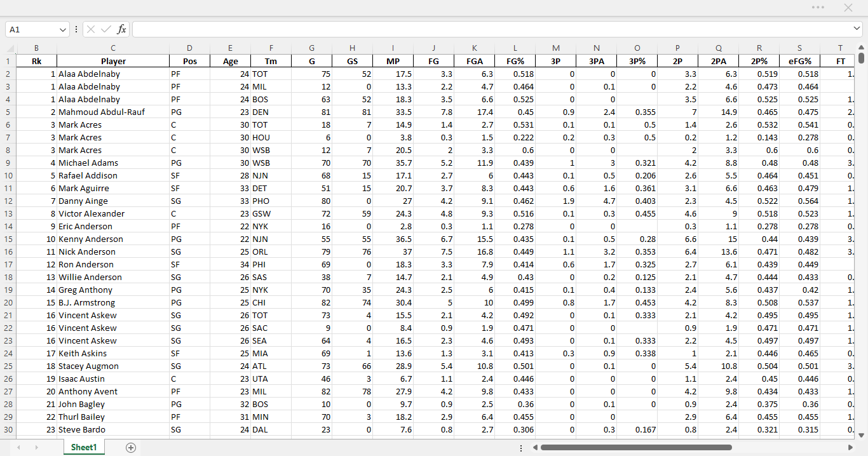Viewport: 868px width, 456px height.
Task: Click the 3PA header cell
Action: pos(596,61)
